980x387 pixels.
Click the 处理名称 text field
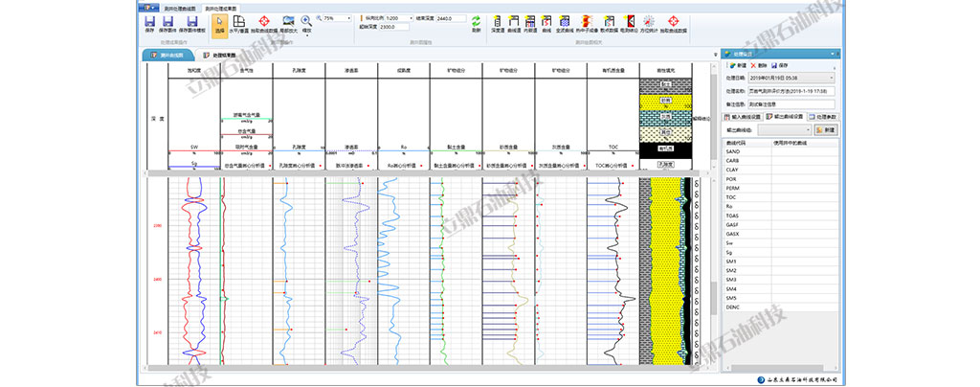point(791,91)
